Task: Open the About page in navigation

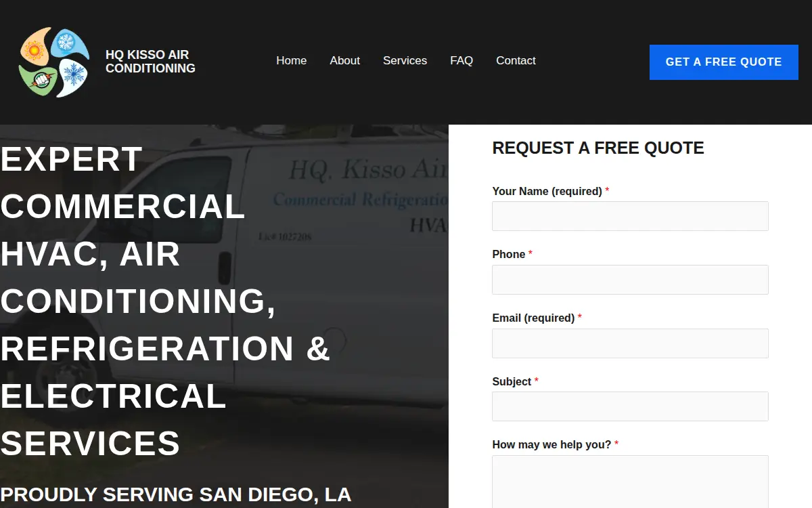Action: click(344, 61)
